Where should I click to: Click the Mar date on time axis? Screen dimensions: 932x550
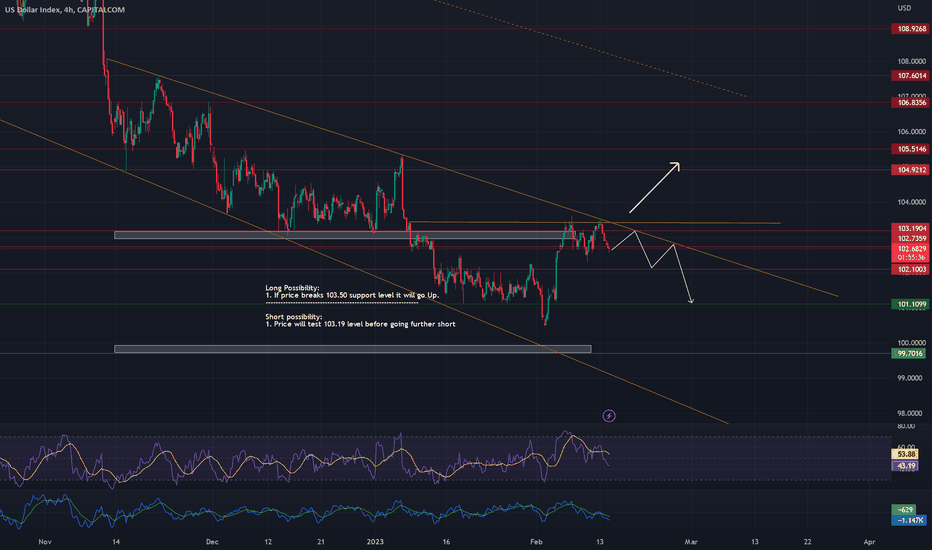tap(691, 542)
